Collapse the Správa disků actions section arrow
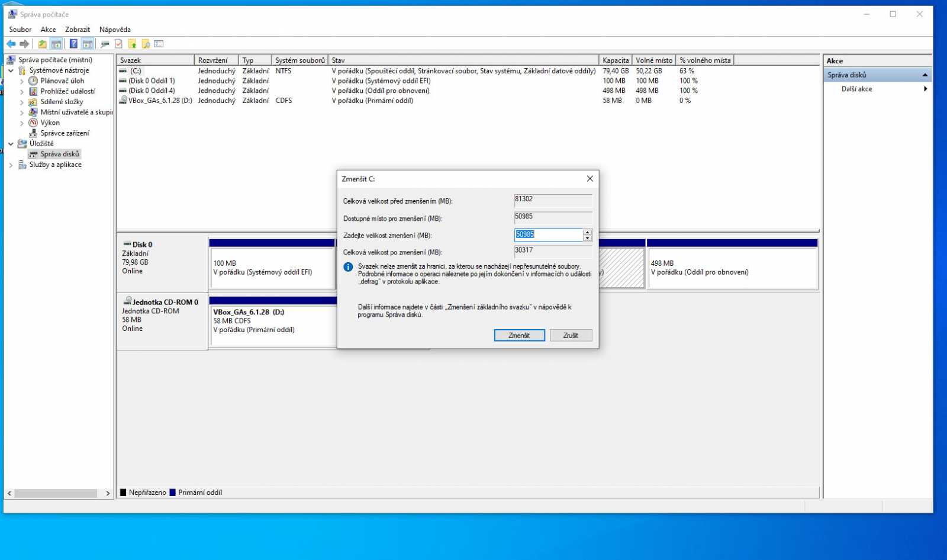The width and height of the screenshot is (947, 560). tap(925, 75)
